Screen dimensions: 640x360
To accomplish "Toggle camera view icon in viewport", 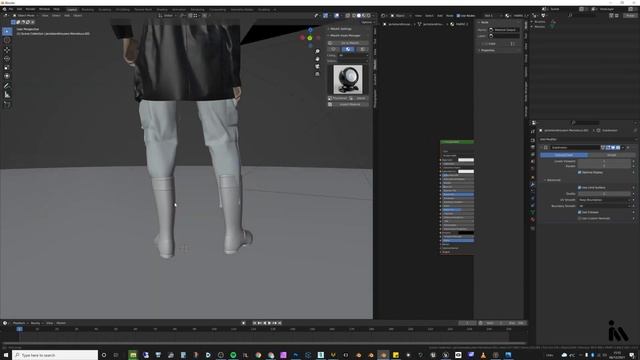I will pos(317,67).
